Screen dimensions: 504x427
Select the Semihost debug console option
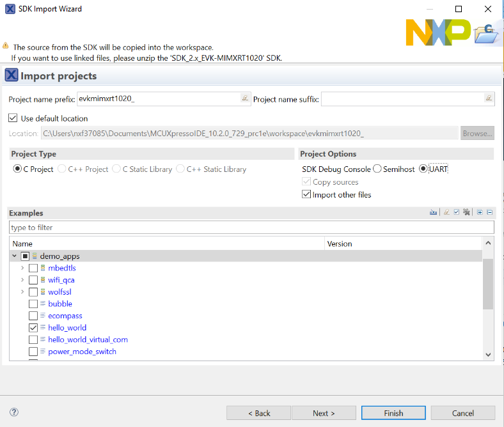pos(377,169)
